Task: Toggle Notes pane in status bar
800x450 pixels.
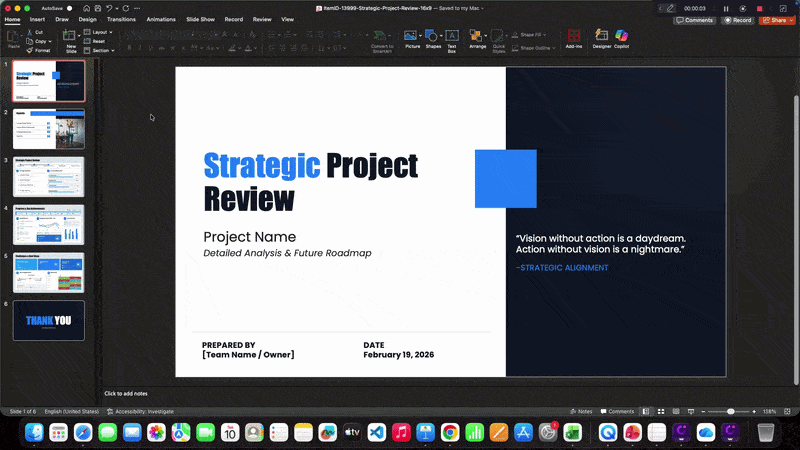Action: coord(581,411)
